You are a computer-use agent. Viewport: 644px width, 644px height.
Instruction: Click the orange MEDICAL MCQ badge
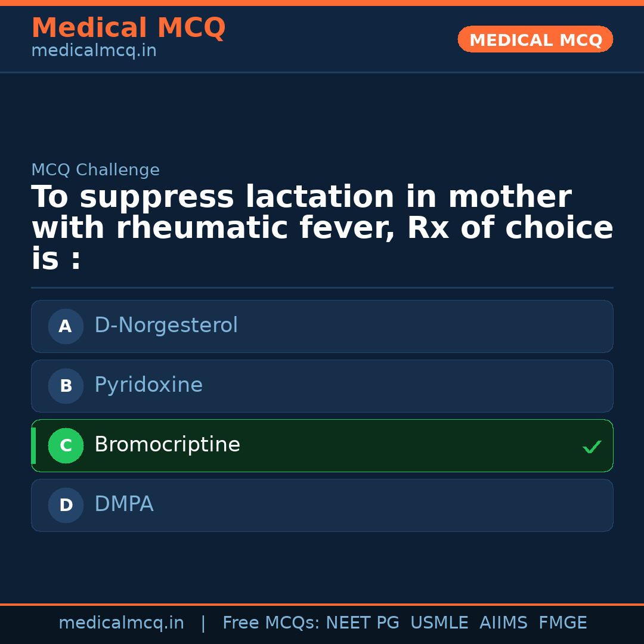[x=535, y=39]
